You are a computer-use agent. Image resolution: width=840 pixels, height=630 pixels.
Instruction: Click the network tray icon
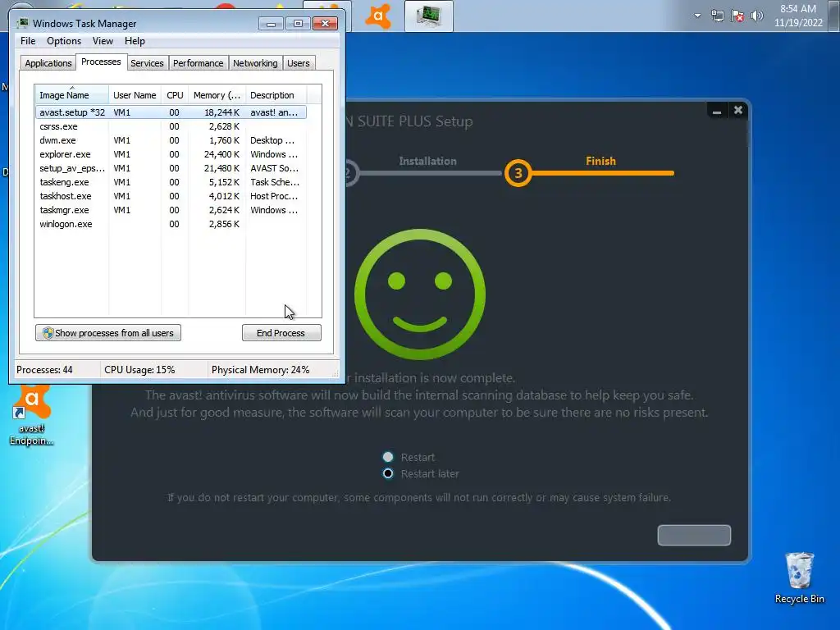pos(717,16)
